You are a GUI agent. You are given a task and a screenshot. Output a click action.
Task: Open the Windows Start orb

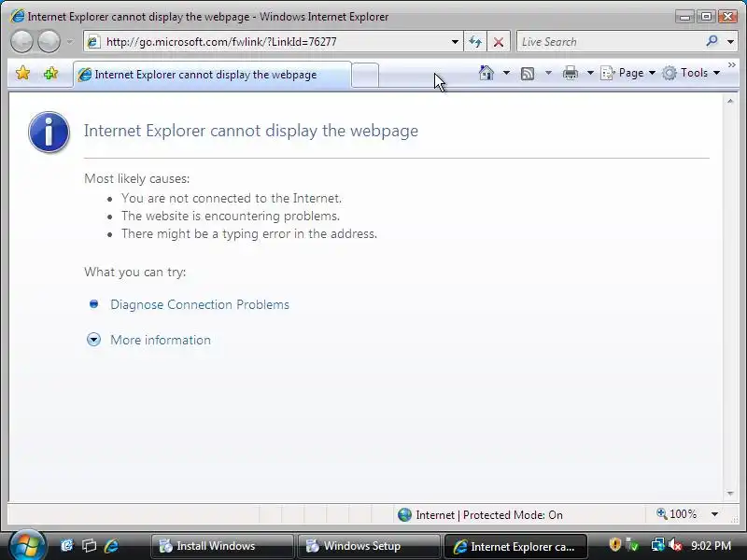coord(27,545)
